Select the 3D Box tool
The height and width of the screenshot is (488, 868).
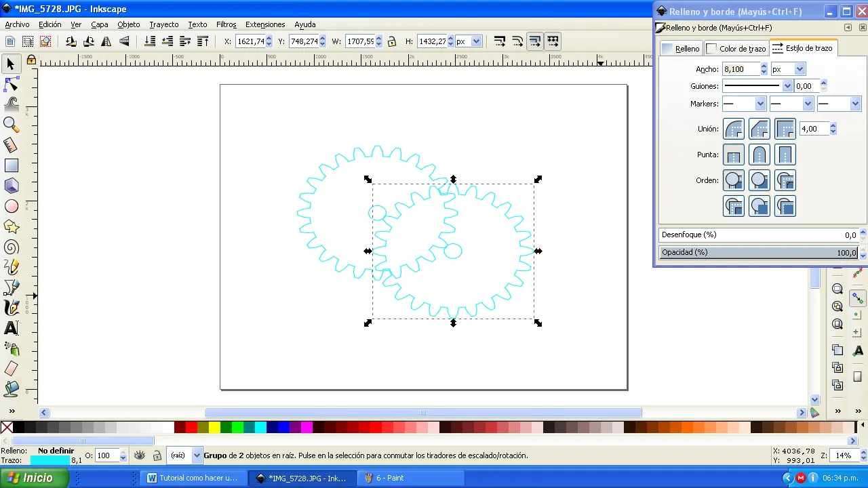[x=11, y=186]
